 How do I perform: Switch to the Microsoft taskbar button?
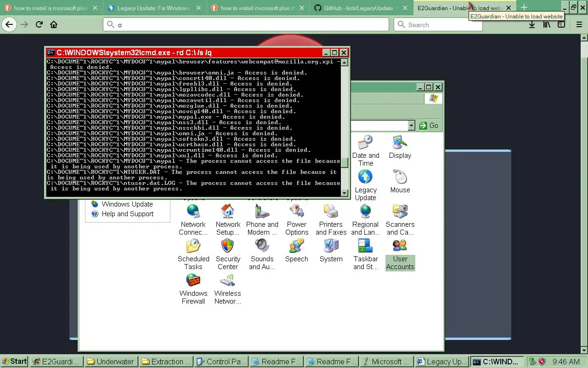coord(385,362)
